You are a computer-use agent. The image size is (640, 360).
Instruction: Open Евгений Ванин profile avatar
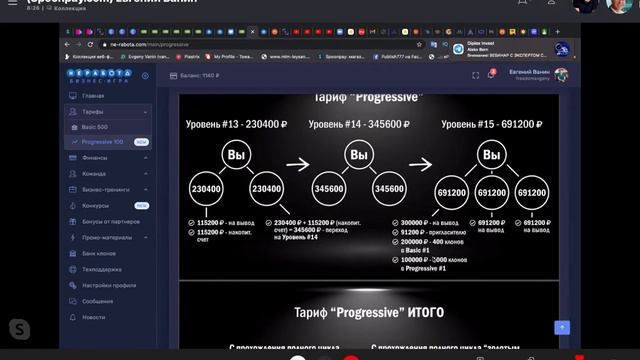(561, 75)
